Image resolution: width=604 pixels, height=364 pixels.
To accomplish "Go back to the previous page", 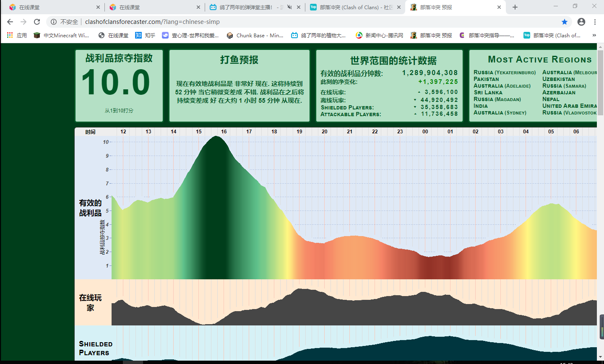I will (10, 22).
